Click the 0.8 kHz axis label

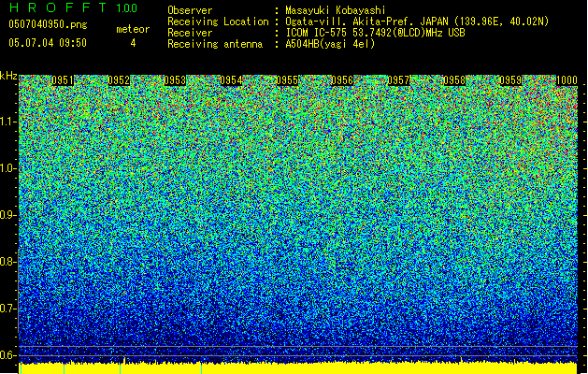click(x=7, y=262)
